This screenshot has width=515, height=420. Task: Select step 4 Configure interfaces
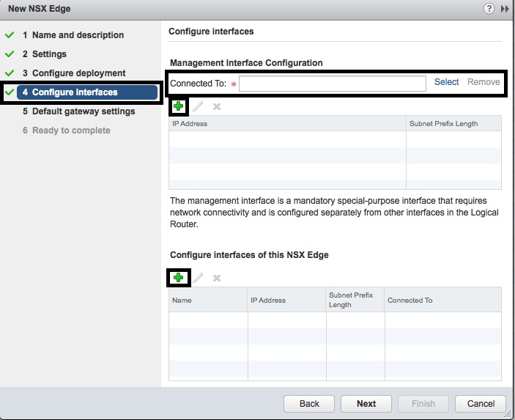point(75,92)
